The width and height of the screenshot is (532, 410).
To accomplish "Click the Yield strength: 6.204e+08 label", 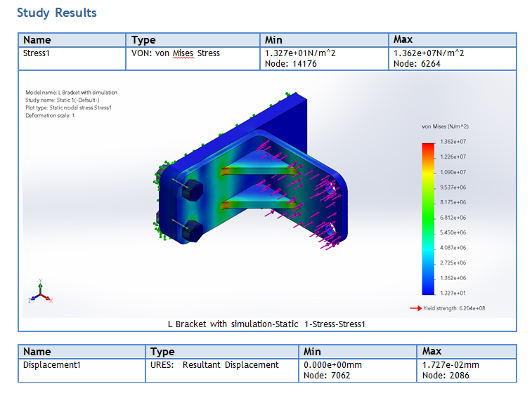I will [x=454, y=308].
